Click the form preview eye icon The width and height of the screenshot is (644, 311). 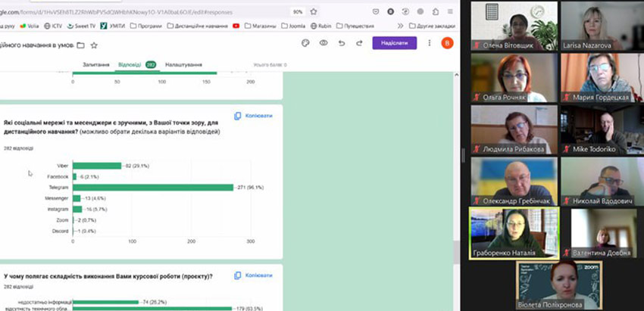pyautogui.click(x=324, y=43)
